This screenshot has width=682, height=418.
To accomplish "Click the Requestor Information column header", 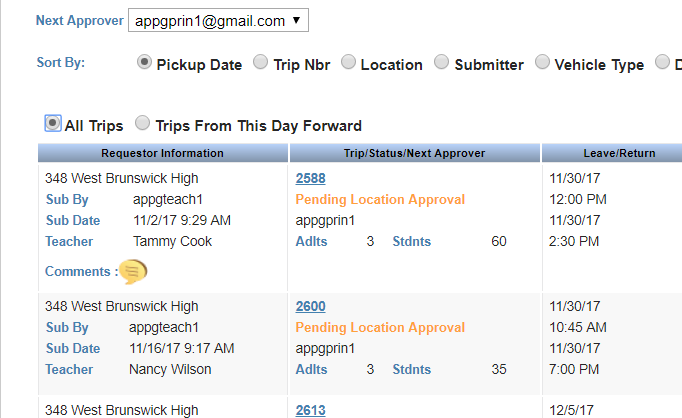I will 163,153.
